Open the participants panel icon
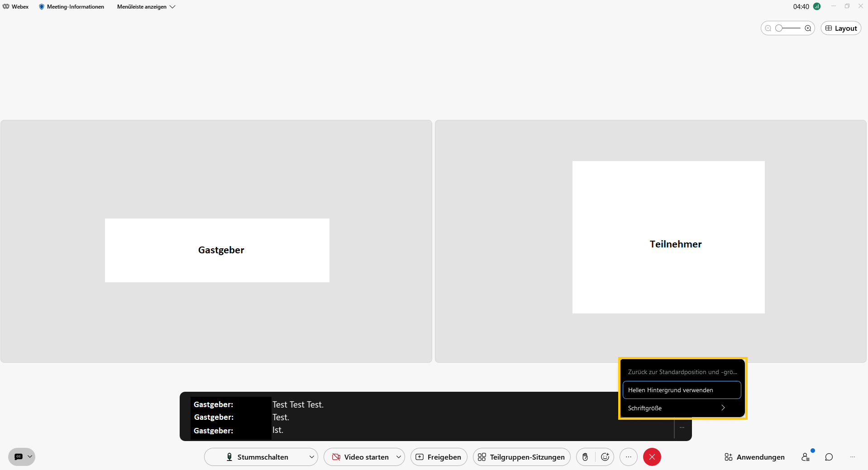 click(806, 457)
